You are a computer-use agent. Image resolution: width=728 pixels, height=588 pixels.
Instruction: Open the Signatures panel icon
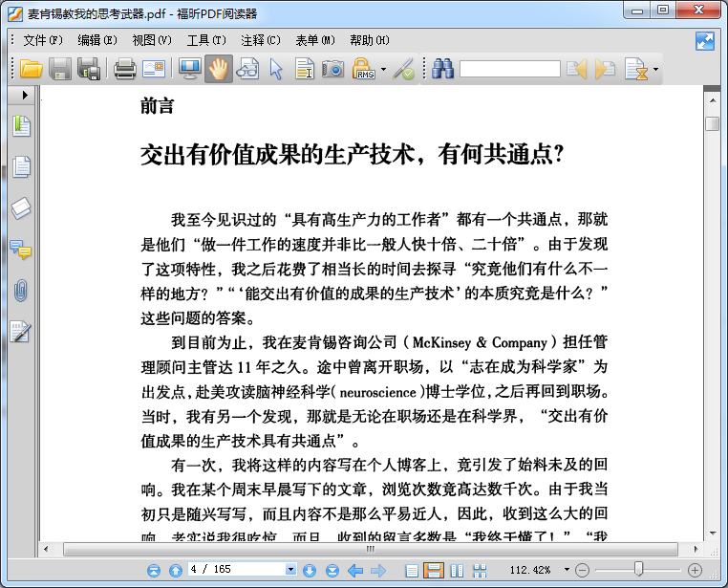[21, 332]
